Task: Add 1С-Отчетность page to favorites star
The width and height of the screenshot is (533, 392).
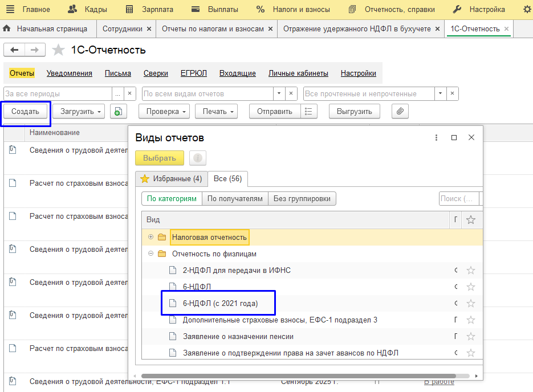Action: tap(58, 50)
